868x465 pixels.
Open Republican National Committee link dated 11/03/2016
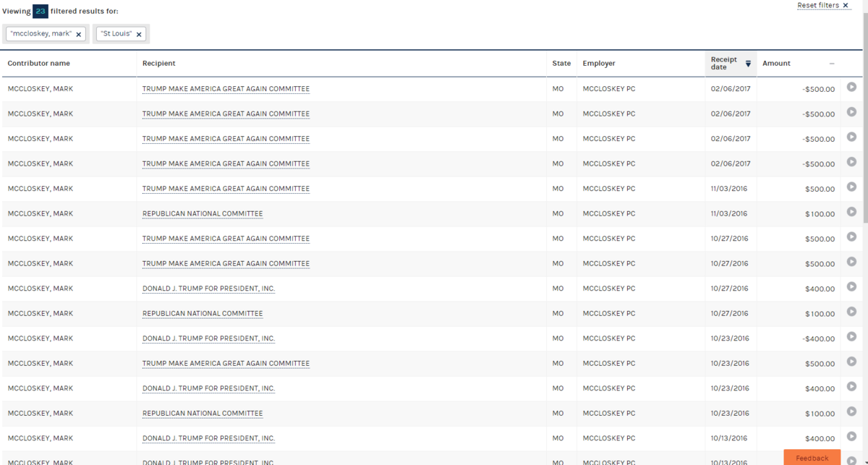[203, 214]
